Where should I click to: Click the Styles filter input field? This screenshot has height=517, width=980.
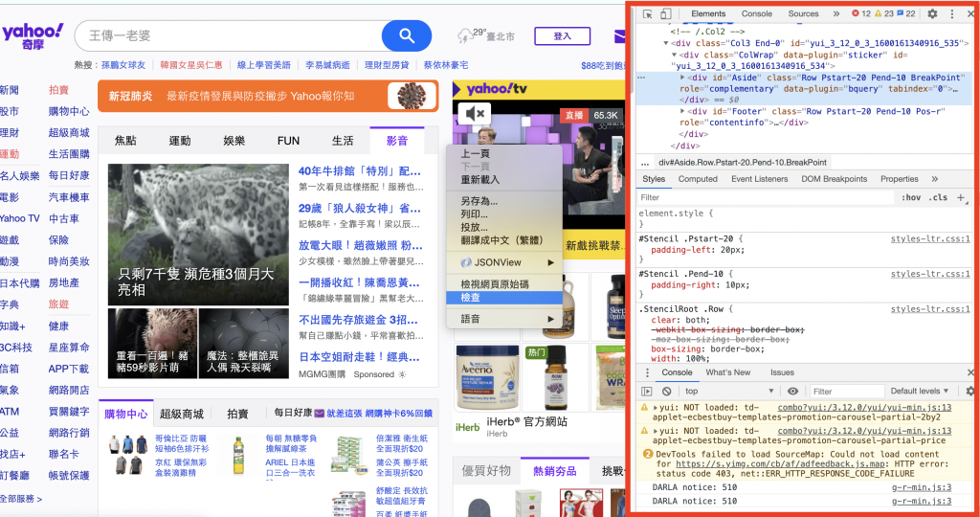click(766, 197)
